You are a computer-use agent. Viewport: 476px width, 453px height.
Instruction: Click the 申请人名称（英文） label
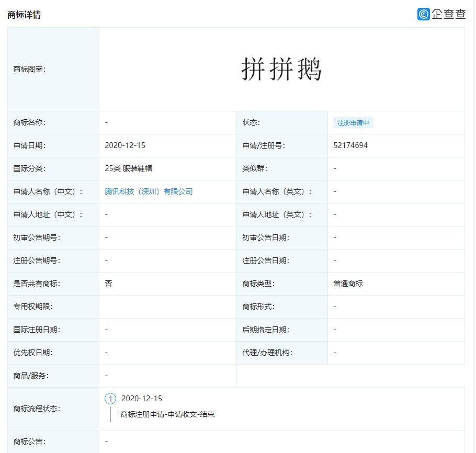coord(277,191)
